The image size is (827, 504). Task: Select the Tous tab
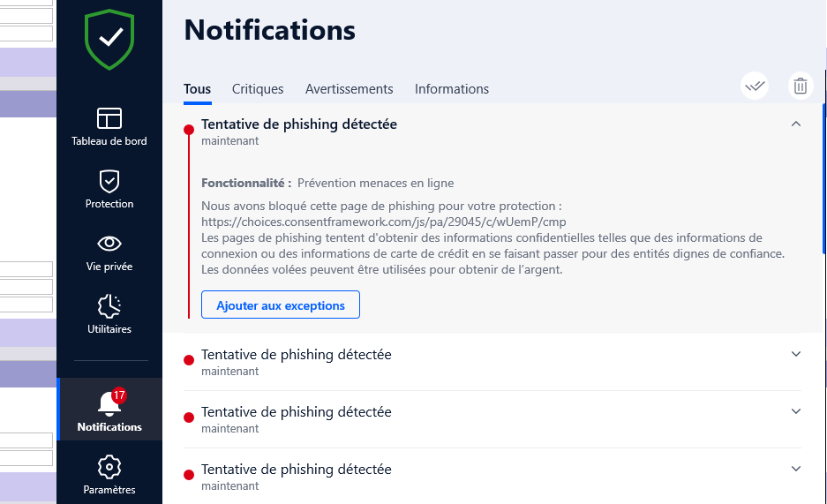197,89
